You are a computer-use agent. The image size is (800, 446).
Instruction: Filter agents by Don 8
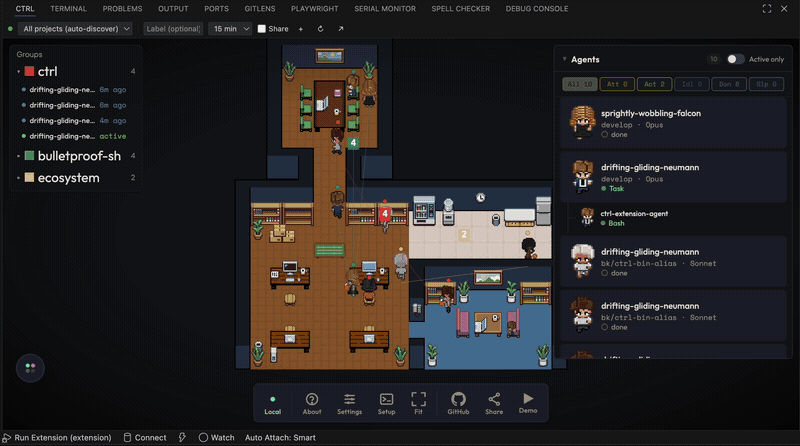(x=729, y=84)
